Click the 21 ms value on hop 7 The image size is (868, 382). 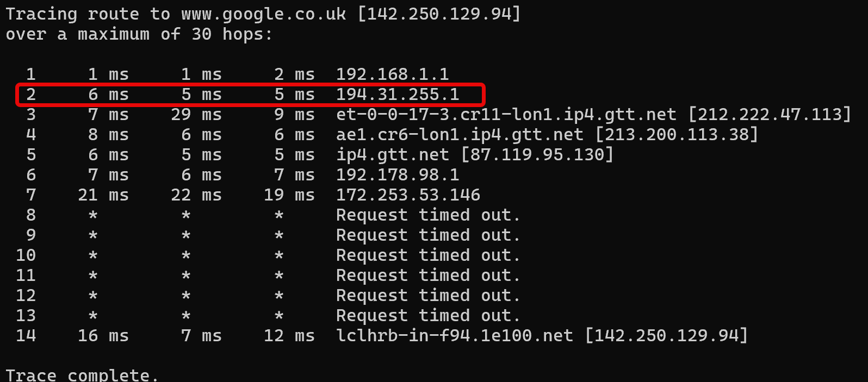[103, 195]
